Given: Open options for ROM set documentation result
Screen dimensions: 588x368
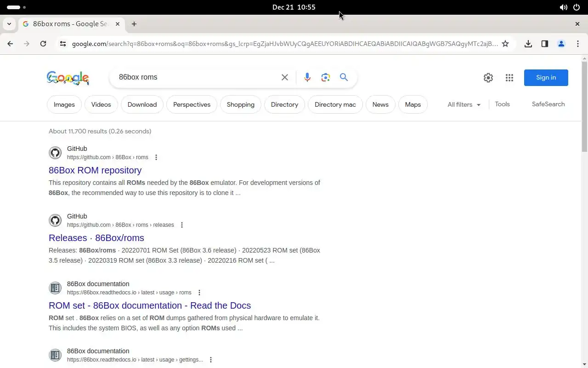Looking at the screenshot, I should (x=199, y=293).
